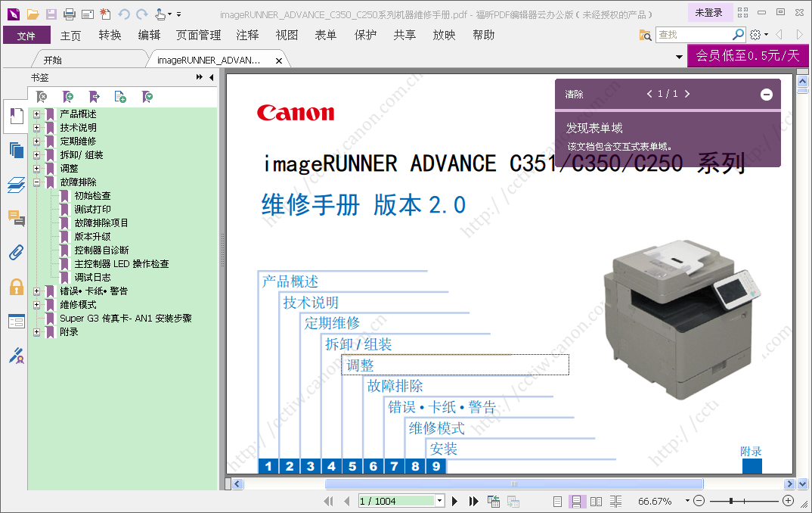Go to the previous page

346,501
